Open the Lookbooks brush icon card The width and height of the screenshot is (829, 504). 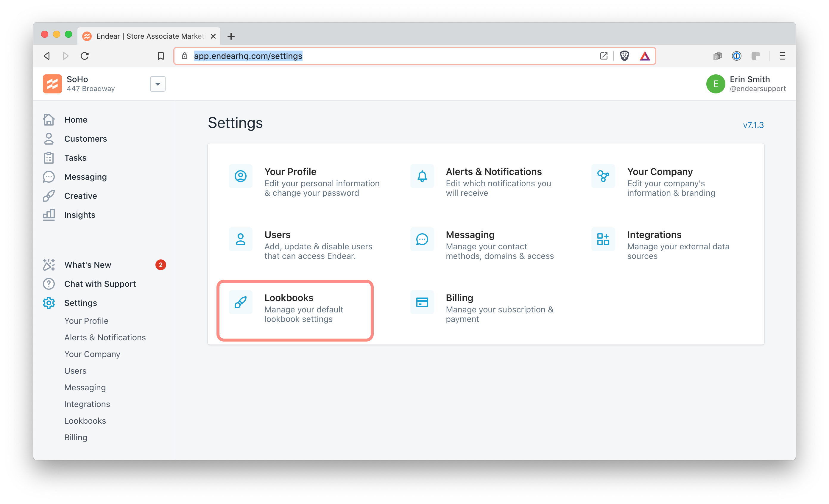(x=241, y=302)
